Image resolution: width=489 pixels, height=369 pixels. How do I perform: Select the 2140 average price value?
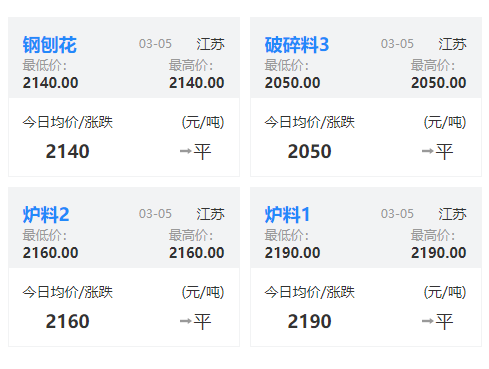click(68, 151)
